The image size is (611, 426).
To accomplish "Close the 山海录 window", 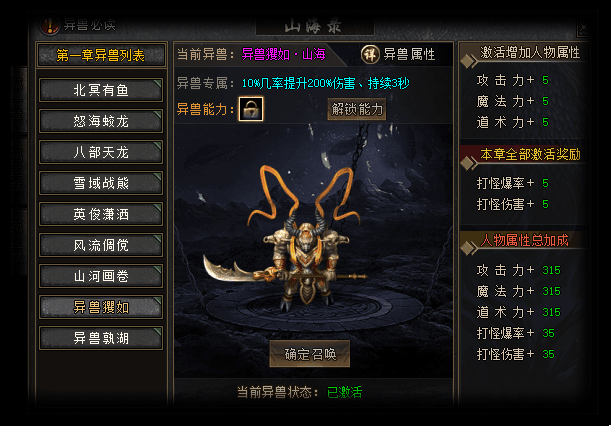I will coord(583,28).
